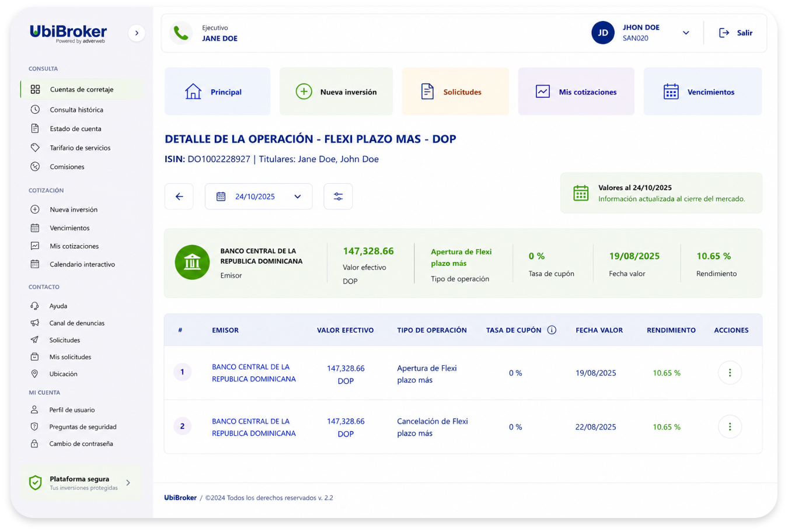Click the Comisiones label in sidebar
The height and width of the screenshot is (532, 788).
pos(67,167)
